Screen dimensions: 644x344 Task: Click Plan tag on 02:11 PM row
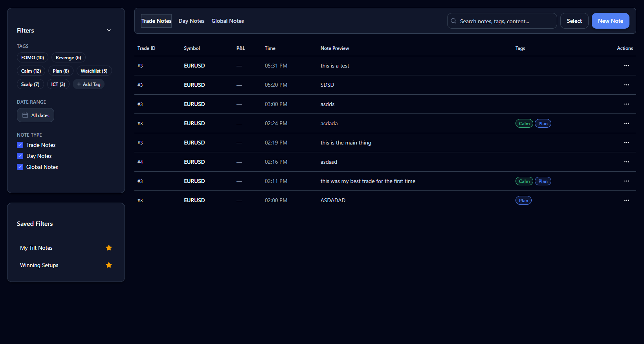point(543,181)
